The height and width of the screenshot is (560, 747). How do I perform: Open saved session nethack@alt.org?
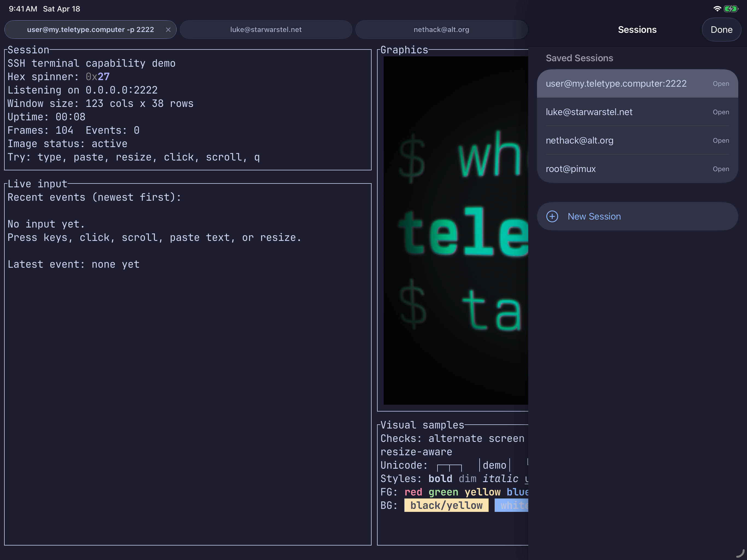(x=637, y=140)
